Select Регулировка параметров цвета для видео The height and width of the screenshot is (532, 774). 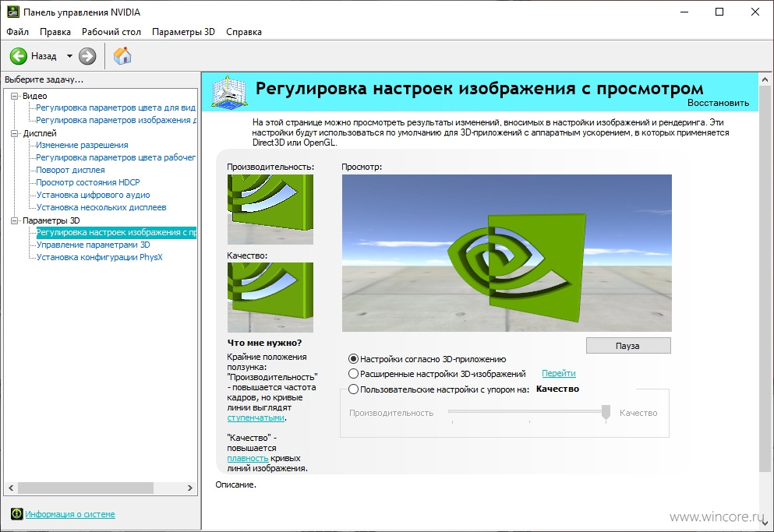(116, 107)
